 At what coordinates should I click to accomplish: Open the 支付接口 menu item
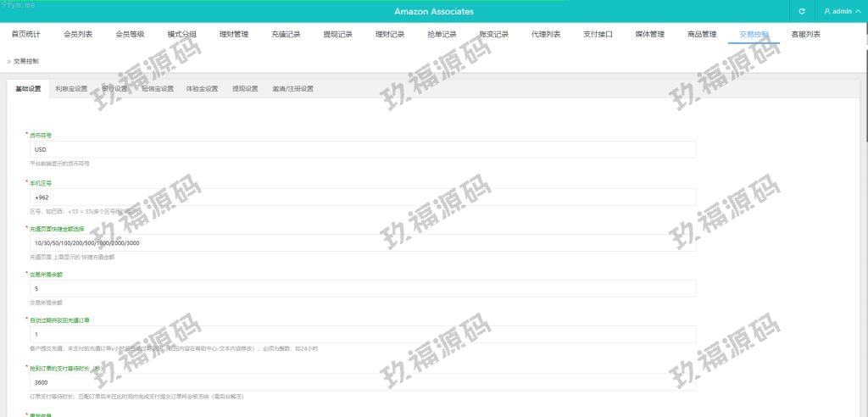coord(598,35)
